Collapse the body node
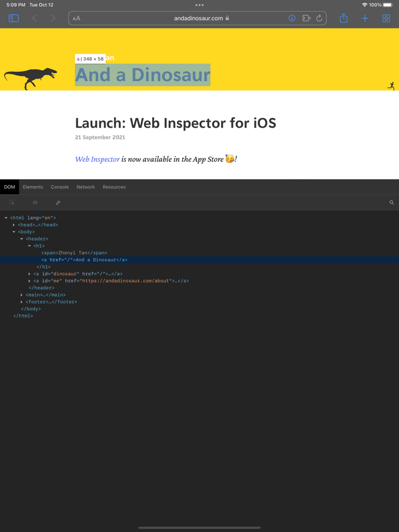Viewport: 399px width, 532px height. 14,232
